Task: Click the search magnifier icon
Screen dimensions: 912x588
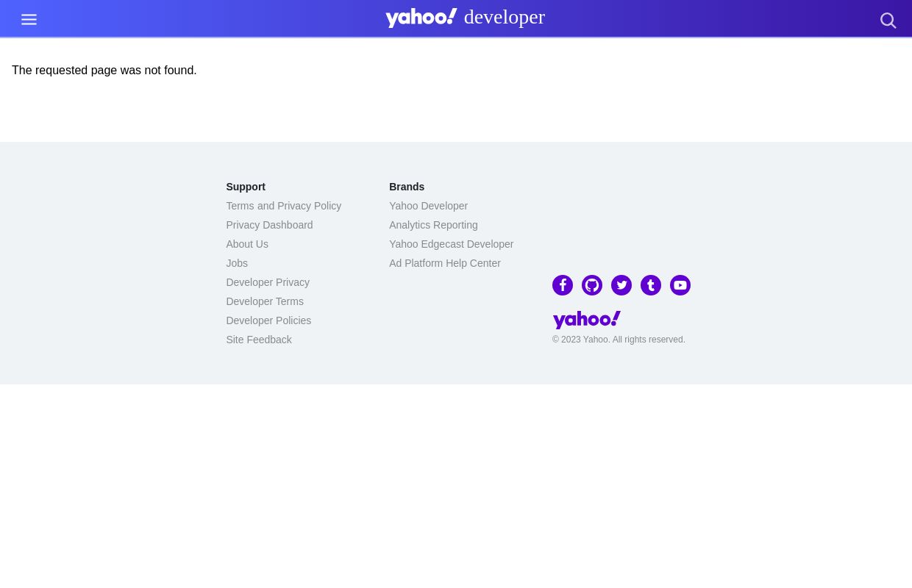Action: click(888, 21)
